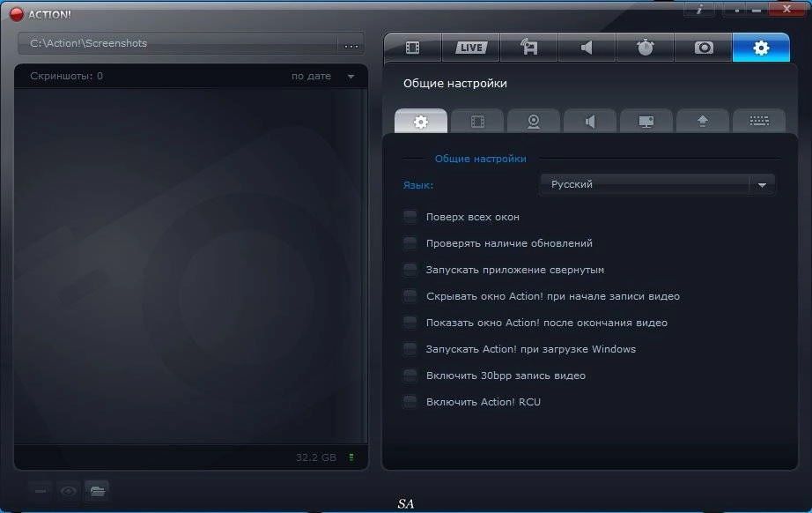Click the blue 'Общие настройки' section title
The width and height of the screenshot is (812, 513).
pos(481,159)
